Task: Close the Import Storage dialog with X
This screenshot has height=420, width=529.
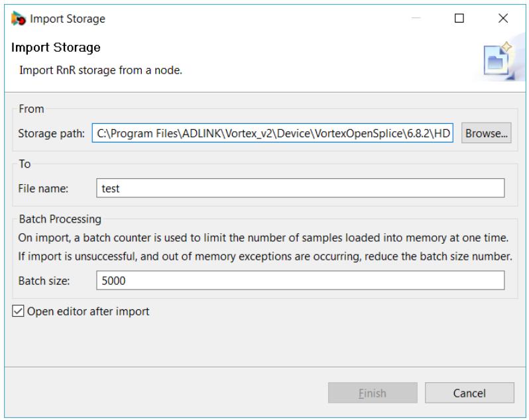Action: pyautogui.click(x=503, y=18)
